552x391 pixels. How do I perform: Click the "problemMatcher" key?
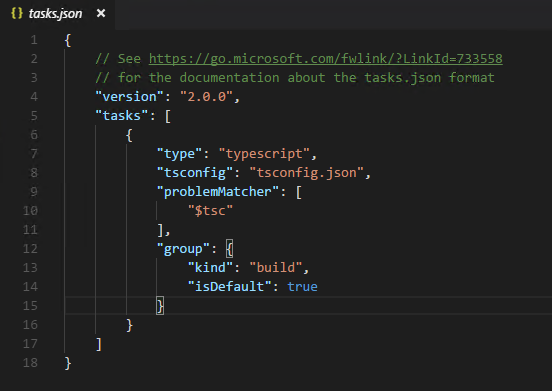click(x=218, y=192)
